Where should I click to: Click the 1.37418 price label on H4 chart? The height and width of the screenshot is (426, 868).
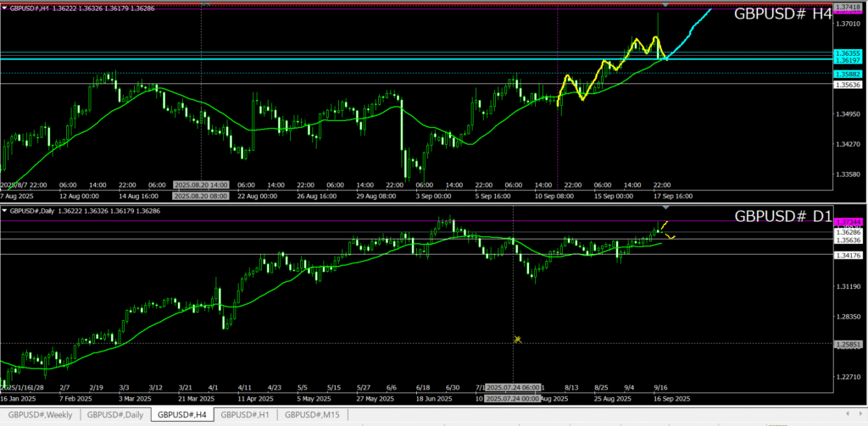point(847,6)
